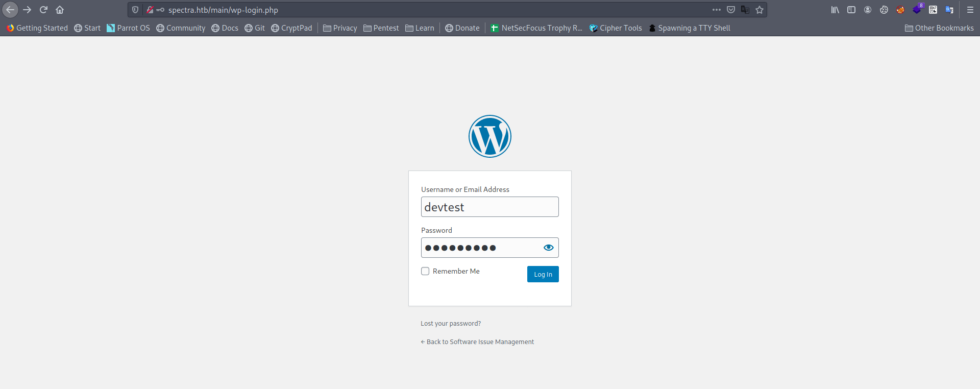Open the Start bookmark

[x=87, y=28]
